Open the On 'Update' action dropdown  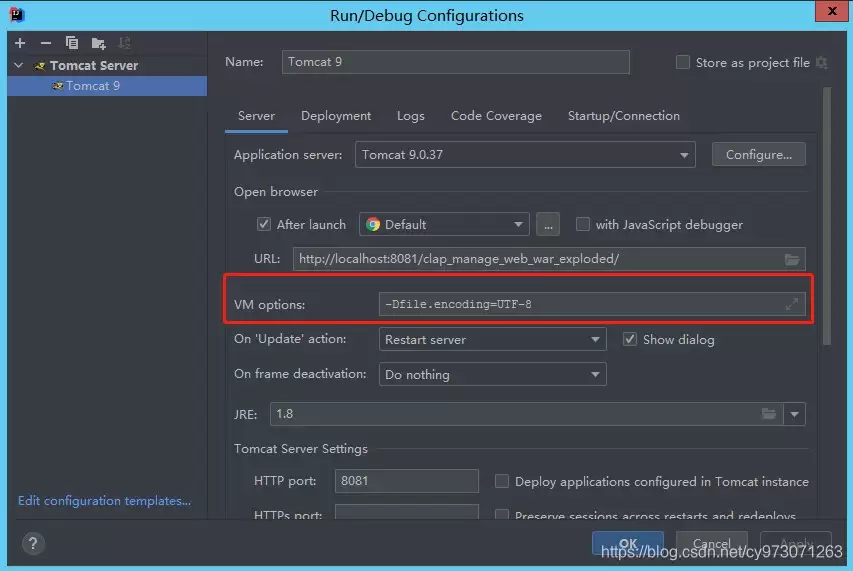[x=492, y=339]
